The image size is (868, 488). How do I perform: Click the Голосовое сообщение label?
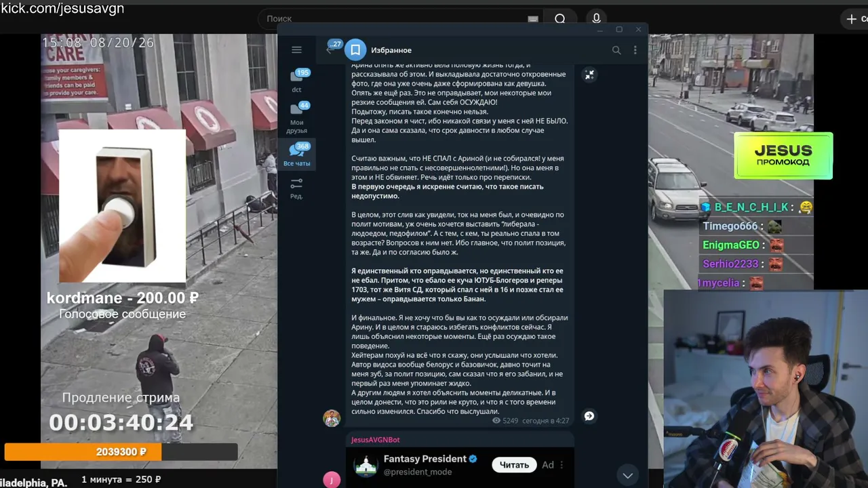[122, 314]
